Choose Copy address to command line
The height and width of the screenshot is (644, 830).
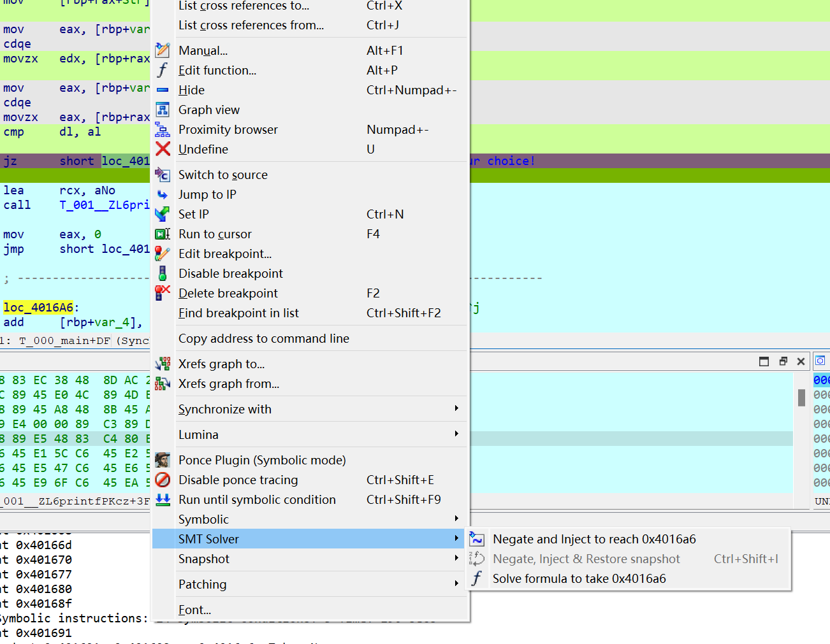(x=263, y=338)
